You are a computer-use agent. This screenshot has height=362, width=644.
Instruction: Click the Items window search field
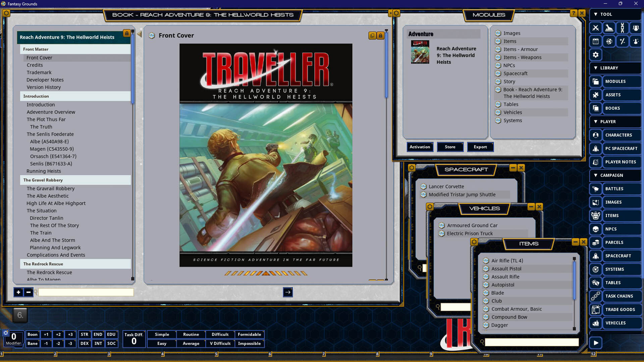pyautogui.click(x=532, y=342)
